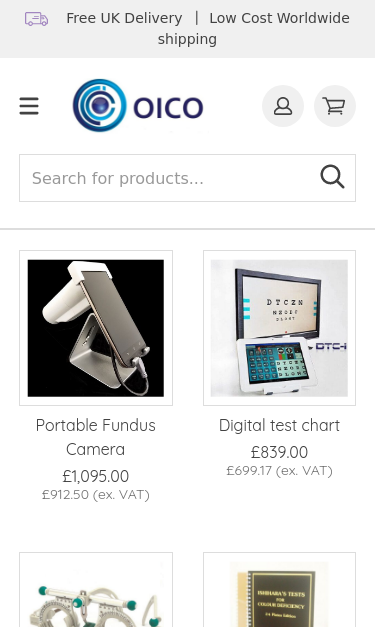Open the Digital test chart title link
Viewport: 375px width, 627px height.
click(x=279, y=425)
